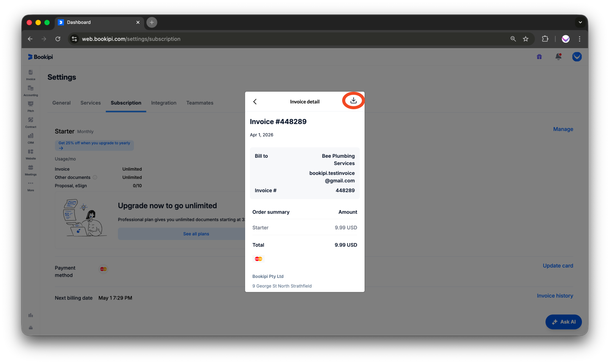Image resolution: width=610 pixels, height=364 pixels.
Task: Click the info icon beside Other documents
Action: (95, 177)
